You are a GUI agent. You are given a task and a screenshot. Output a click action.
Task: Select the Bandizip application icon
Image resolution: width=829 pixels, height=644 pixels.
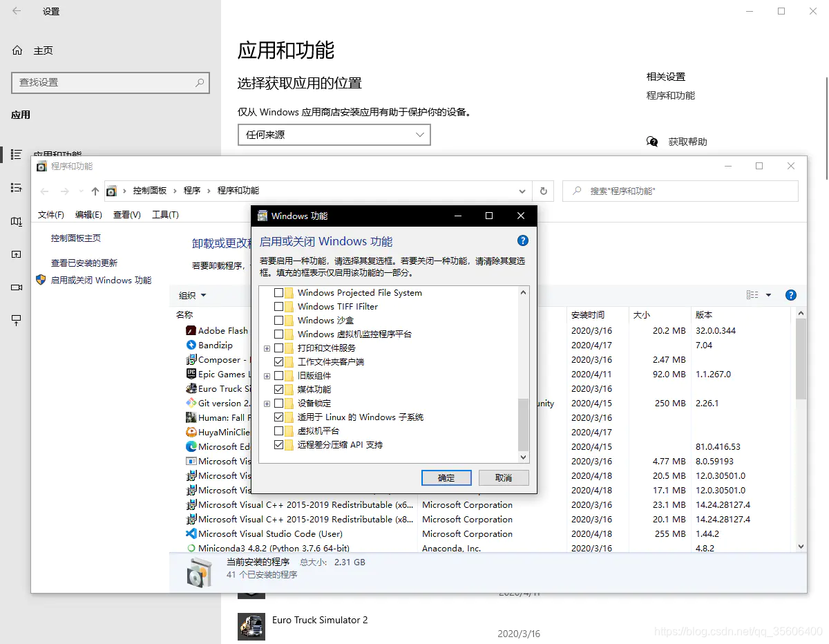tap(191, 345)
